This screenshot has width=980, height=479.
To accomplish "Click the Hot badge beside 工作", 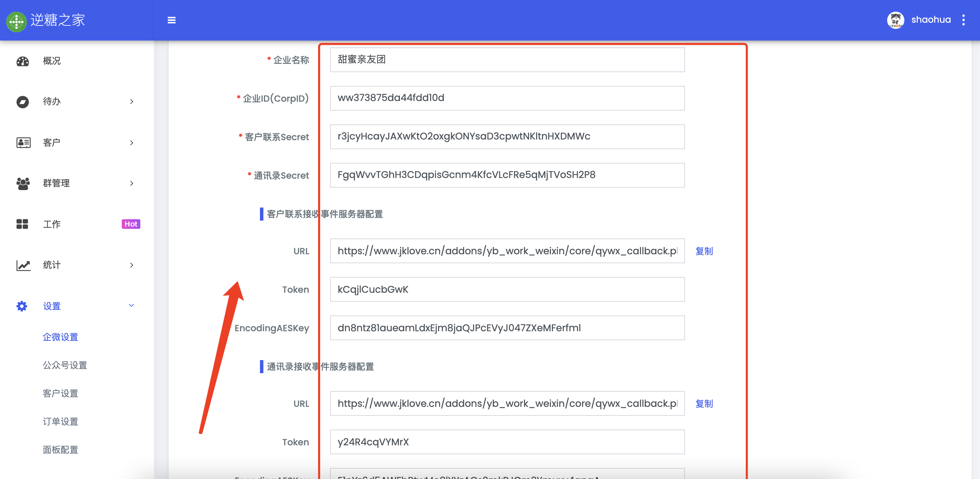I will 131,224.
